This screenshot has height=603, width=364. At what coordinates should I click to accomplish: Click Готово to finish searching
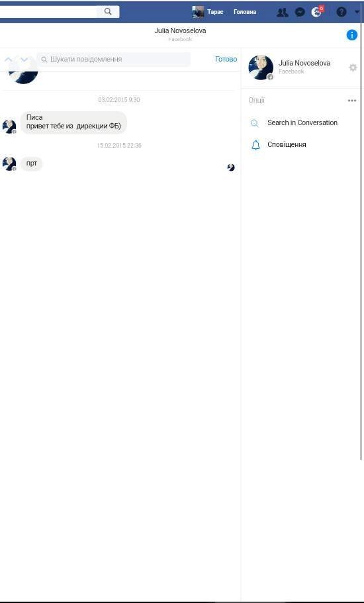coord(226,59)
